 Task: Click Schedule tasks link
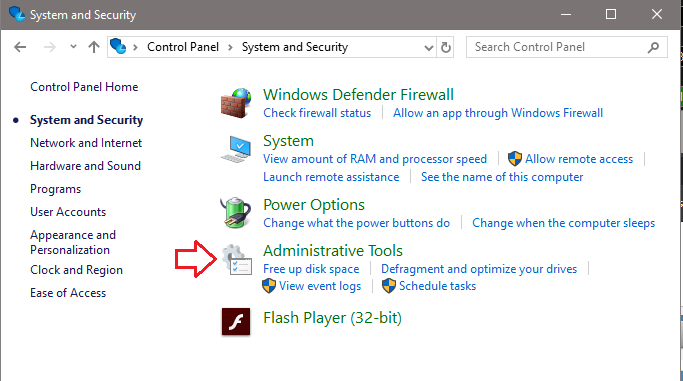437,286
